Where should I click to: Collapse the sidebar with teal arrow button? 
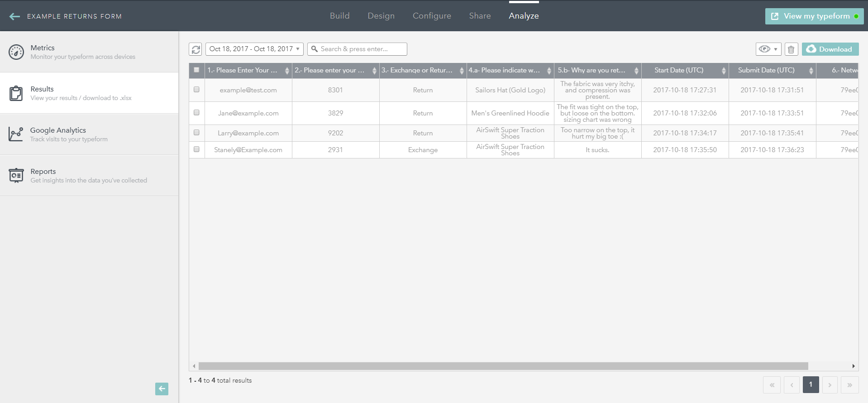tap(162, 389)
